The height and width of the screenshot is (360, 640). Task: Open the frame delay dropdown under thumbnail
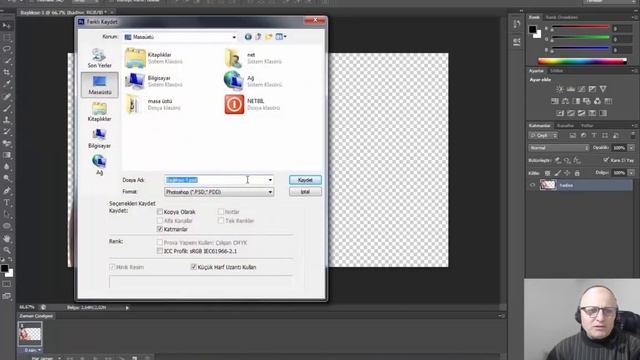click(x=39, y=350)
